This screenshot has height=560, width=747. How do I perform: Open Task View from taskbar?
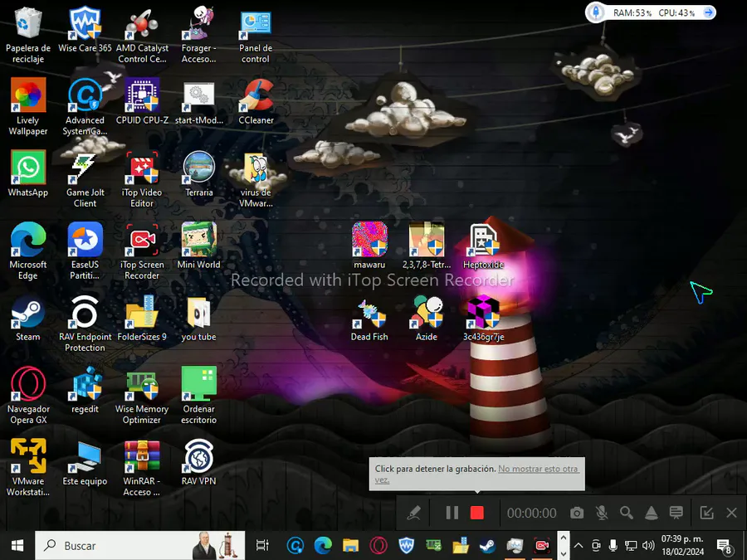pos(262,546)
